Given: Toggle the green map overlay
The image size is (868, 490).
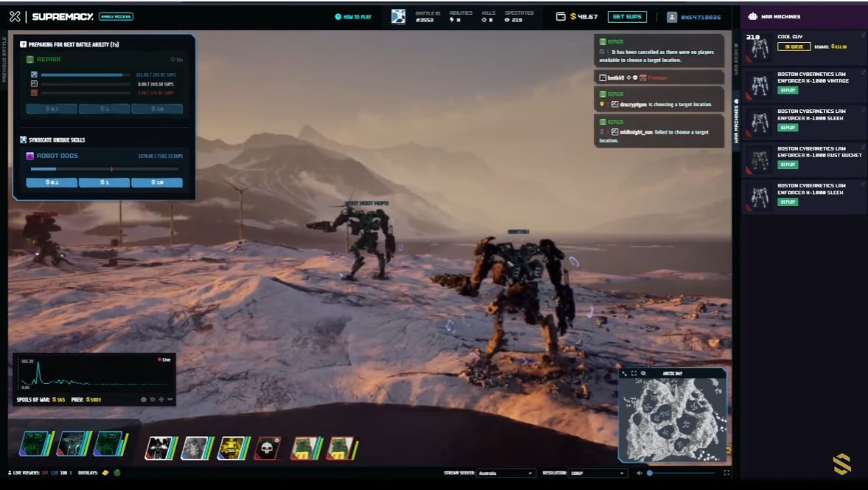Looking at the screenshot, I should point(117,473).
